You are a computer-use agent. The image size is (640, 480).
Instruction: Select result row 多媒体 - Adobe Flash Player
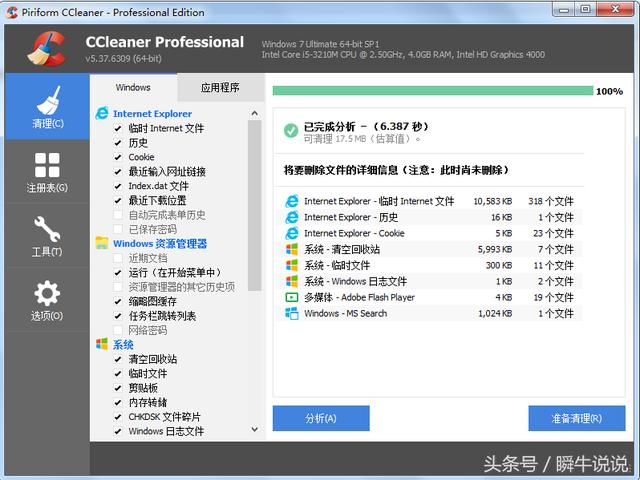(x=429, y=297)
